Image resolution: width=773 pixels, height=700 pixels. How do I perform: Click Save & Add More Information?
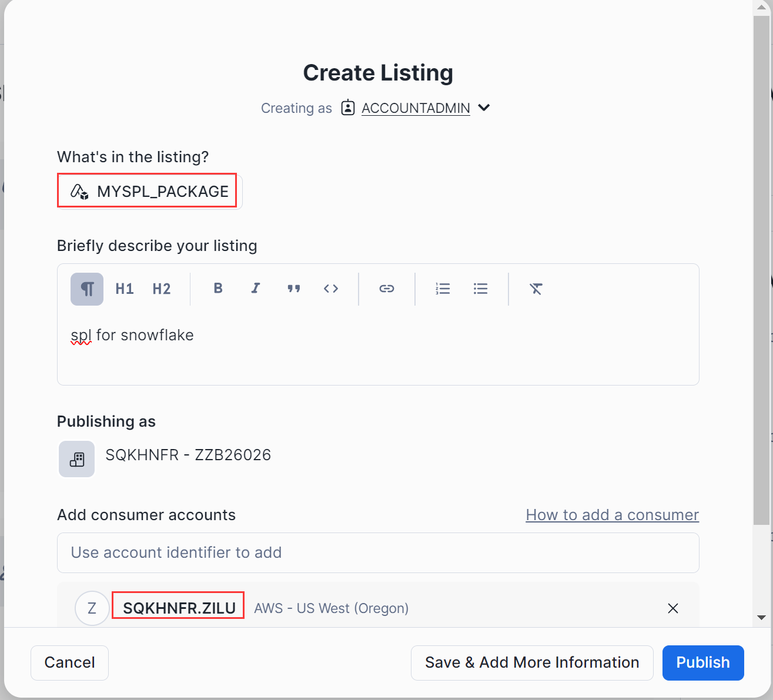tap(531, 662)
